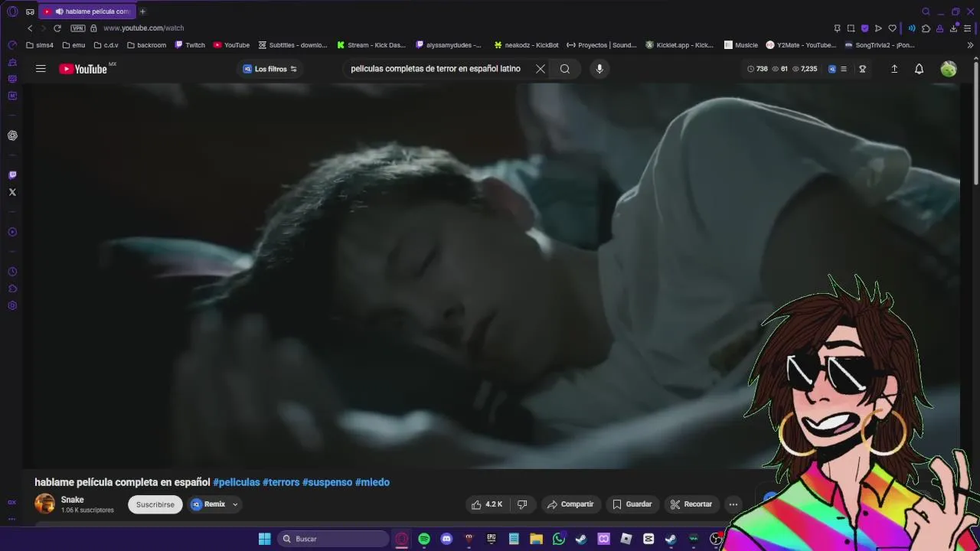Subscribe to Snake with Suscribirse
Viewport: 980px width, 551px height.
click(x=155, y=504)
